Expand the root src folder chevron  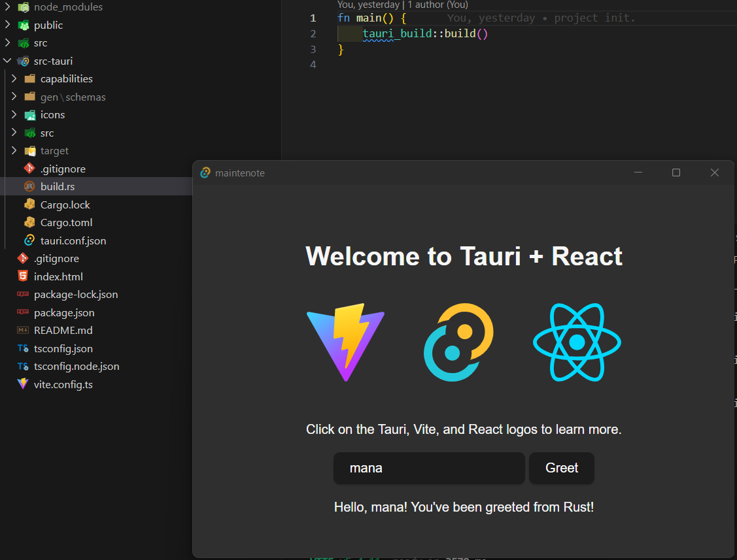coord(8,42)
